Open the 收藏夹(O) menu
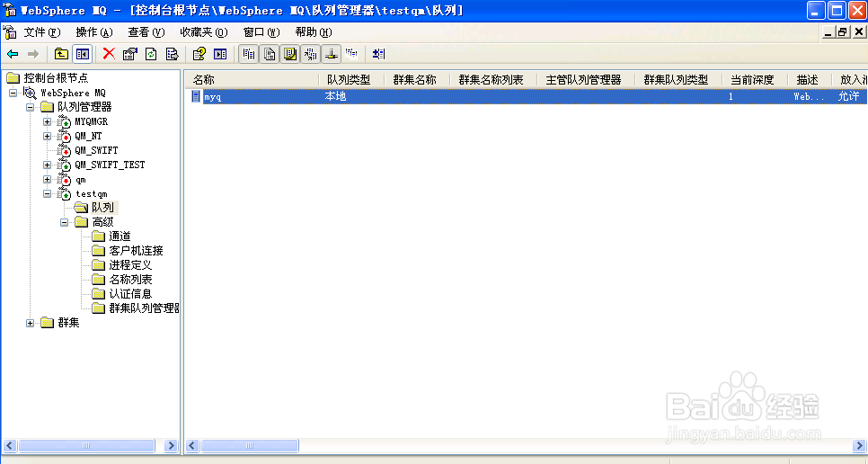 (x=204, y=32)
